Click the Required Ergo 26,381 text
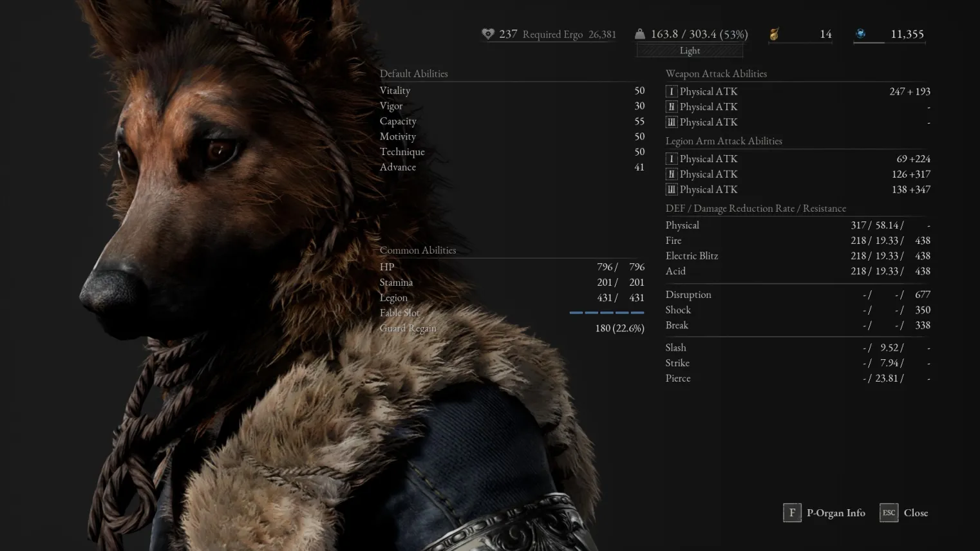This screenshot has width=980, height=551. click(x=569, y=34)
